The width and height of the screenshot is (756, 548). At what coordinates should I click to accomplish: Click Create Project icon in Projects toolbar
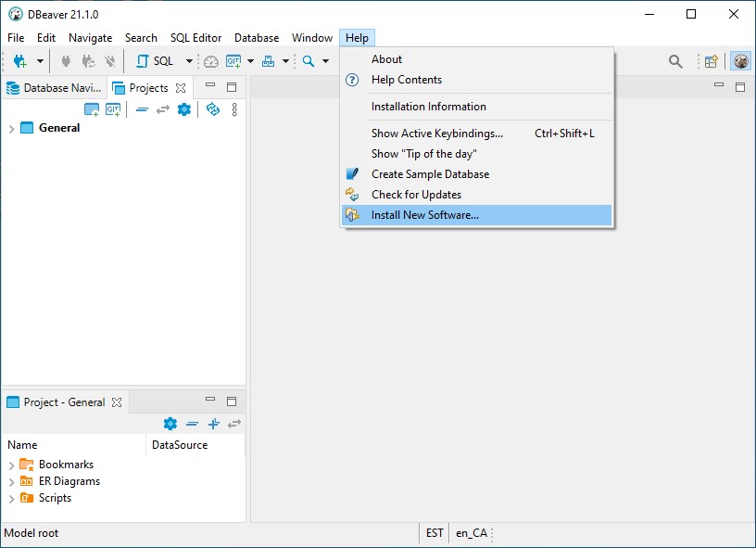[92, 110]
